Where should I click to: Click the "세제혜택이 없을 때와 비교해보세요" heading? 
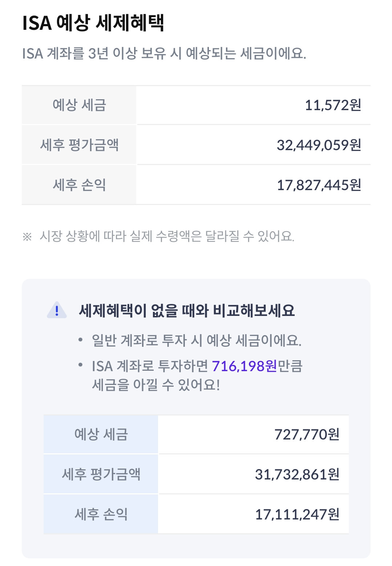pos(187,311)
